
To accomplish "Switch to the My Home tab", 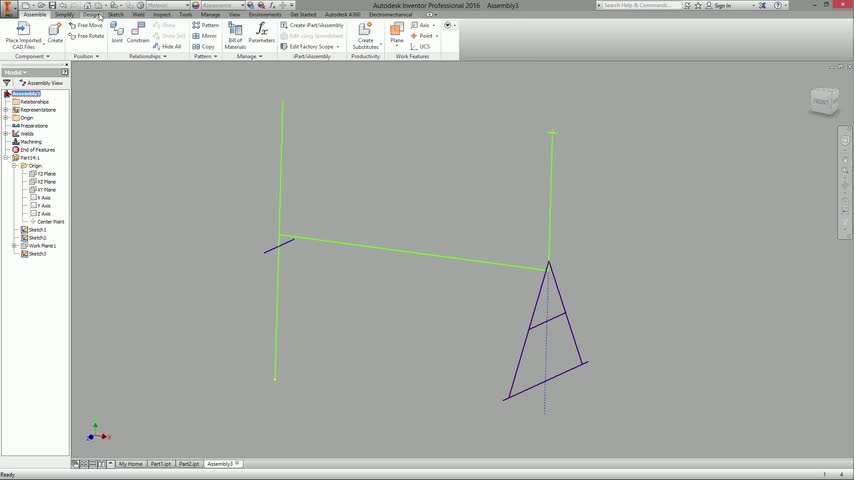I will (131, 464).
